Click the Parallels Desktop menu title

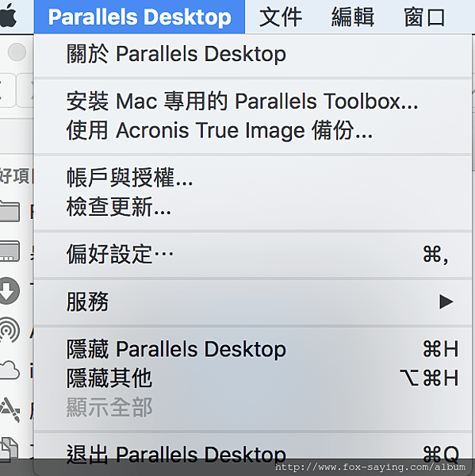click(140, 17)
